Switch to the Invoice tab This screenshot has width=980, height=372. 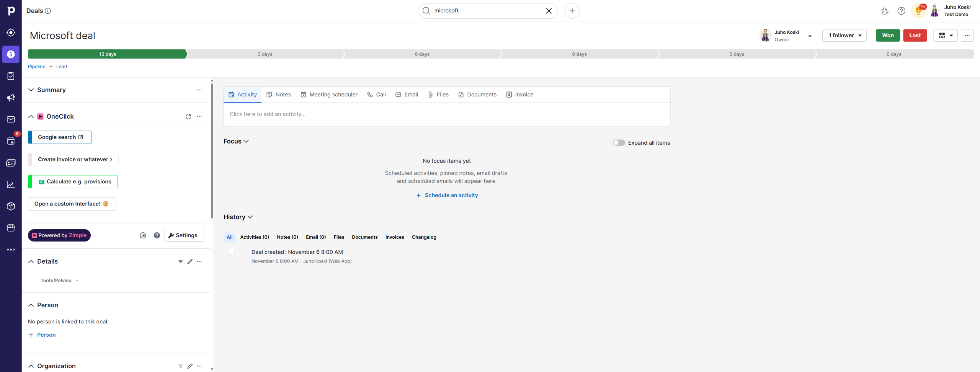[520, 95]
